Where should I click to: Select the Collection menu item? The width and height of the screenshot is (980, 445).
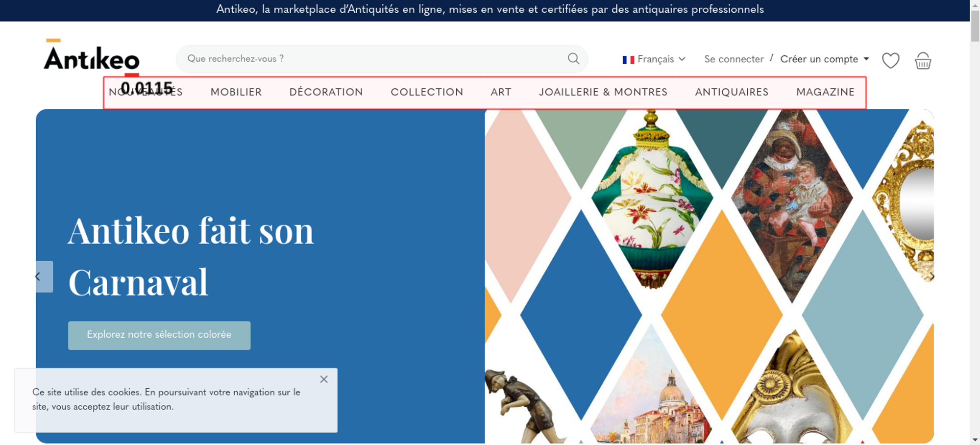click(x=427, y=92)
